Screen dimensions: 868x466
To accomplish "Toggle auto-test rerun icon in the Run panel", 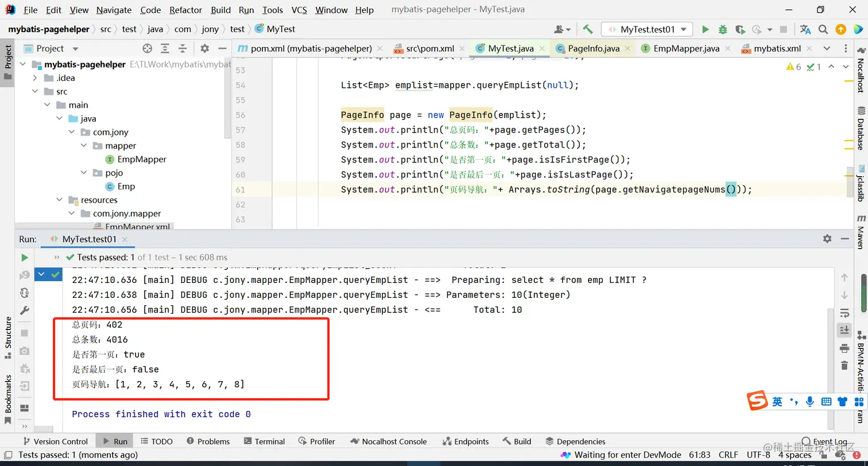I will click(25, 293).
